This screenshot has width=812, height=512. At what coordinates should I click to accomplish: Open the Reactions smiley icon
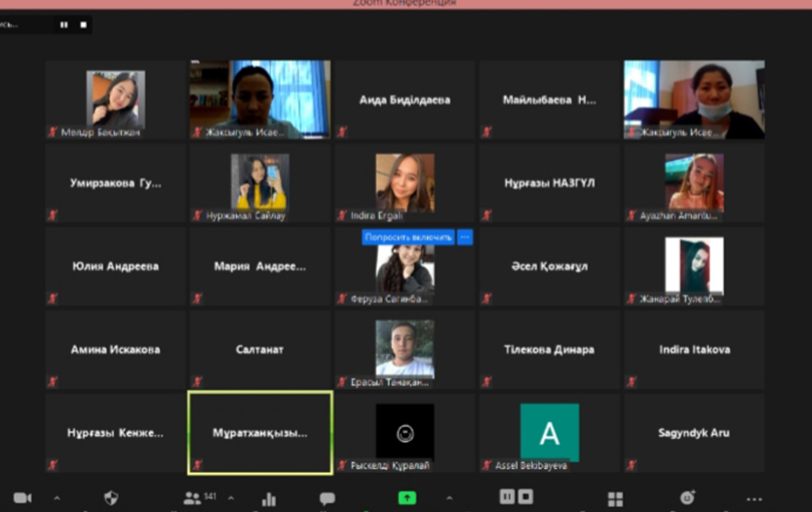[687, 497]
